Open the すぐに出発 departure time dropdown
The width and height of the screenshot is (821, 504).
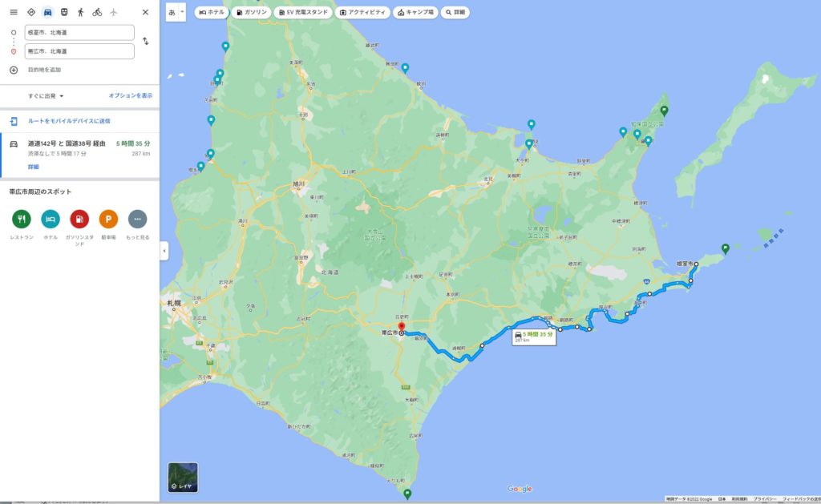(46, 95)
